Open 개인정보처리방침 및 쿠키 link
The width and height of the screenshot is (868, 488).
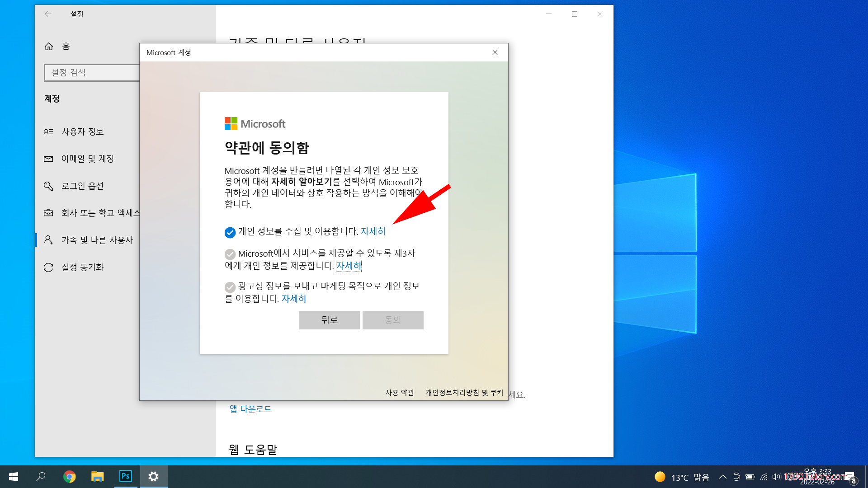point(464,393)
